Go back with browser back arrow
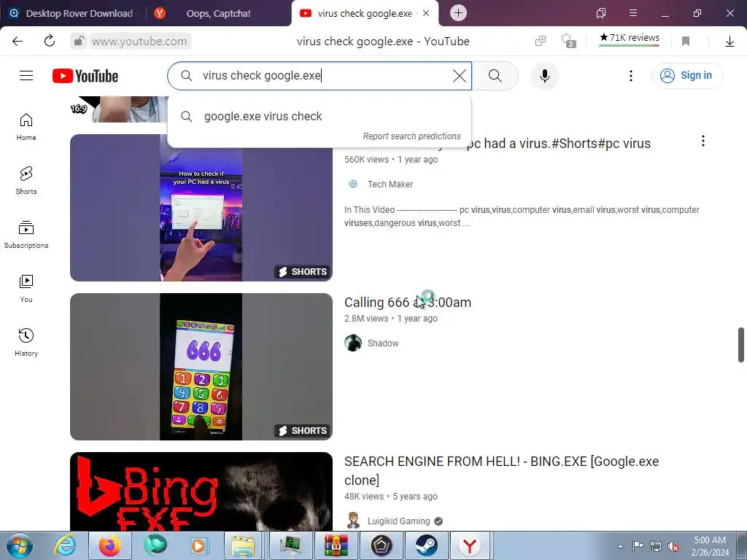747x560 pixels. pos(18,42)
